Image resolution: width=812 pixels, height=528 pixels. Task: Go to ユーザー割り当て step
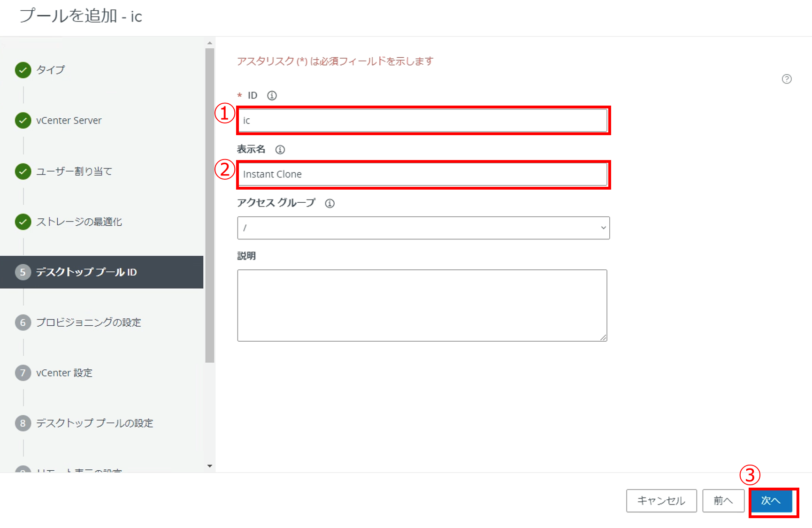[x=74, y=171]
